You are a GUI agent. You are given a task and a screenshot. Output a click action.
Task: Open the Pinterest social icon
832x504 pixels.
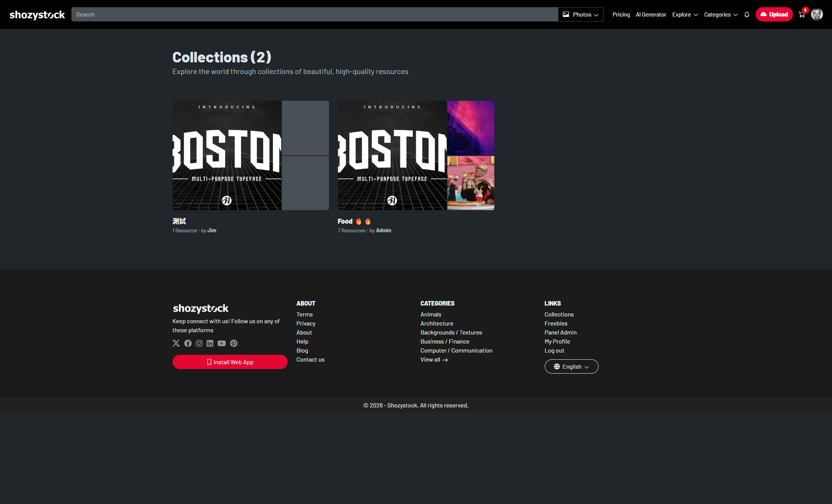tap(233, 343)
